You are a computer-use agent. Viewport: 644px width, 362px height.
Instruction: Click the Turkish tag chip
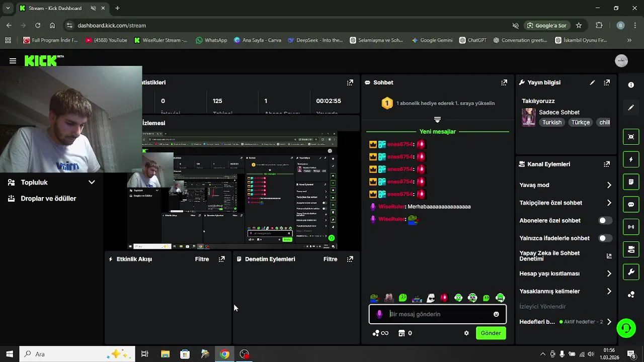[x=552, y=122]
